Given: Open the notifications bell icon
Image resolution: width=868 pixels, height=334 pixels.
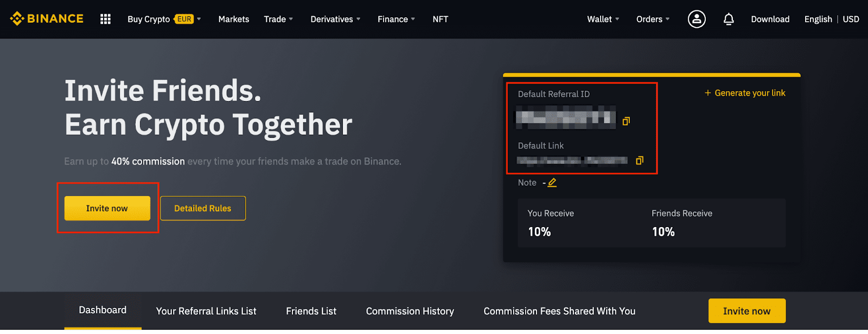Looking at the screenshot, I should (x=729, y=19).
